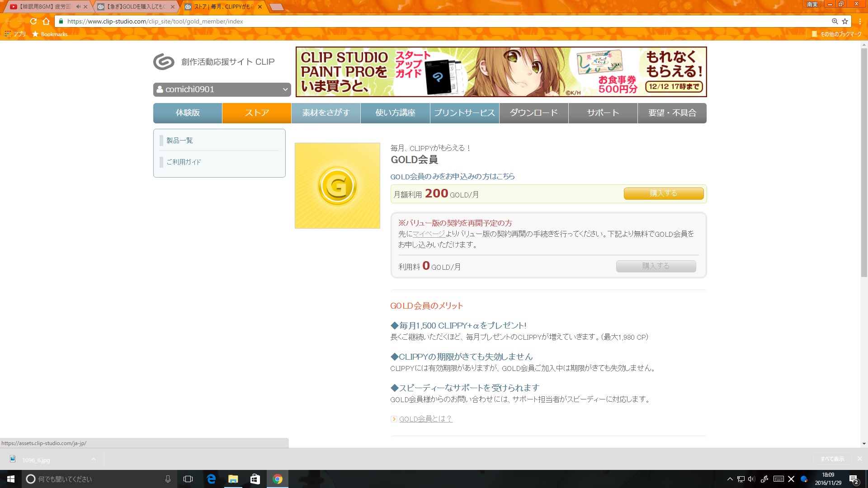Bookmark this page with the star icon
The width and height of the screenshot is (868, 488).
point(845,21)
